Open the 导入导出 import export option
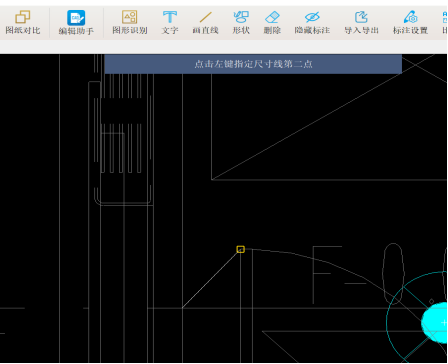 361,22
